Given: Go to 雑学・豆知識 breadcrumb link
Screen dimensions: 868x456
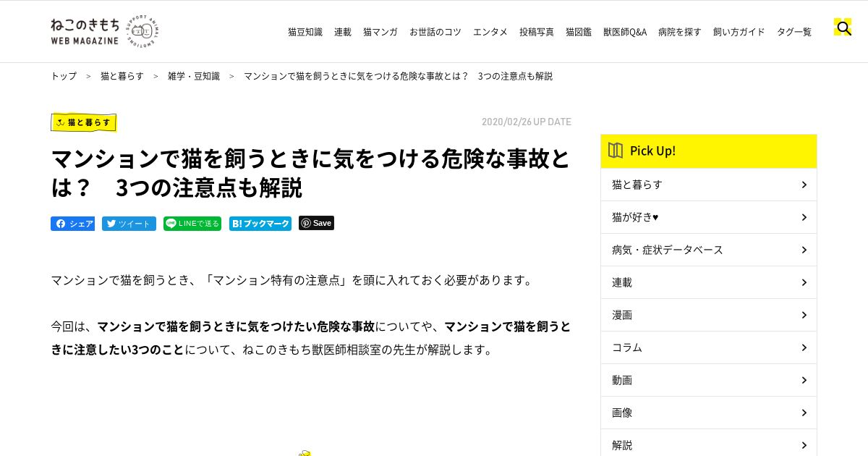Looking at the screenshot, I should click(194, 76).
